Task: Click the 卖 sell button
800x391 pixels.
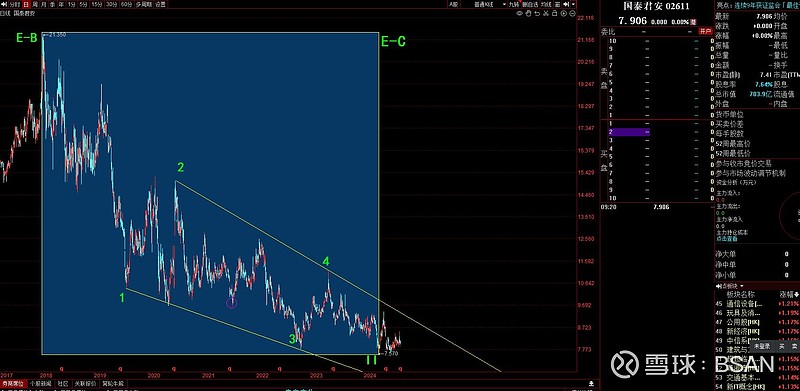Action: (x=794, y=346)
